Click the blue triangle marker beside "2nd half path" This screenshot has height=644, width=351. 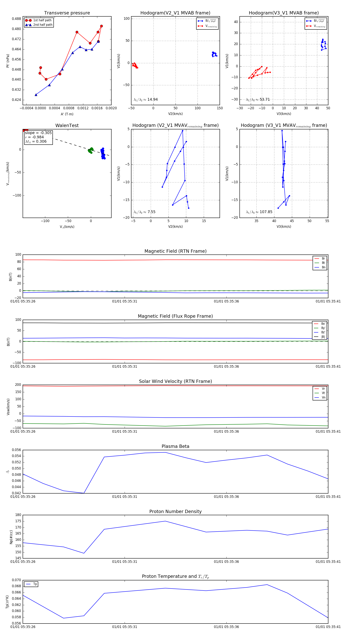coord(28,25)
